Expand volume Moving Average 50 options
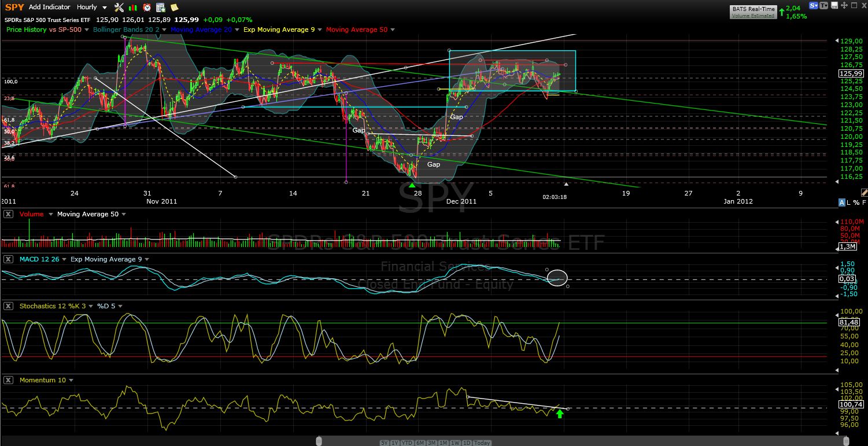The width and height of the screenshot is (868, 446). click(x=124, y=215)
